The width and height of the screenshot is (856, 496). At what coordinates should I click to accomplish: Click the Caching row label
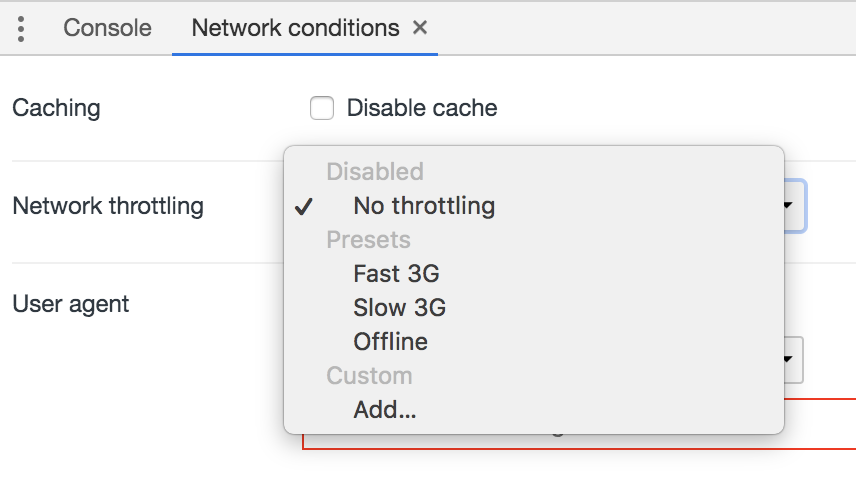(56, 108)
